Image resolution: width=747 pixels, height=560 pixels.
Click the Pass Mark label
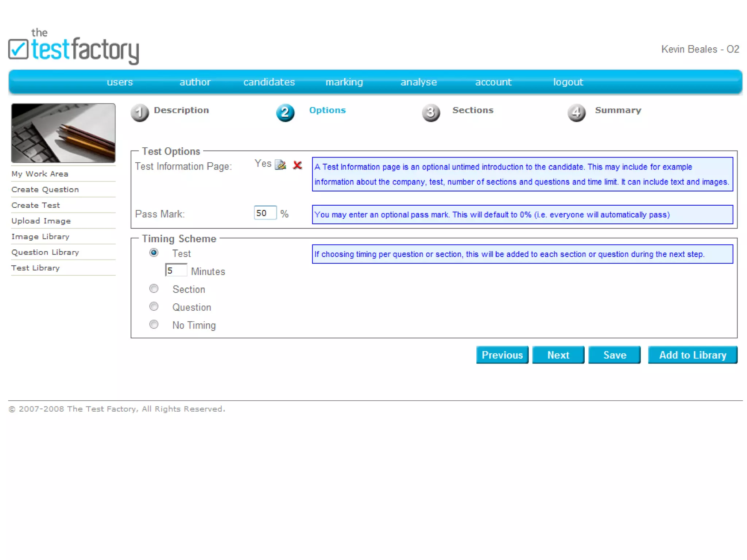pos(160,214)
